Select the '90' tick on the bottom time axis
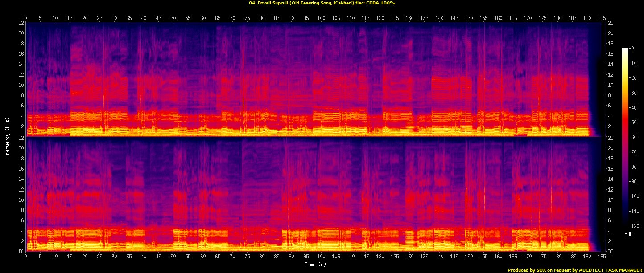Screen dimensions: 644x273 coord(291,257)
